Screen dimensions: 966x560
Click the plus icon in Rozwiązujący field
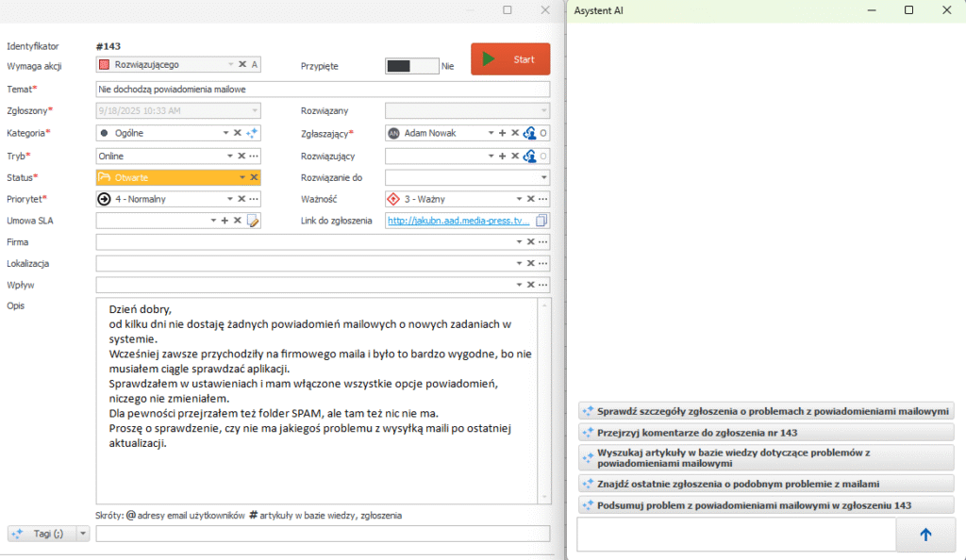click(502, 156)
